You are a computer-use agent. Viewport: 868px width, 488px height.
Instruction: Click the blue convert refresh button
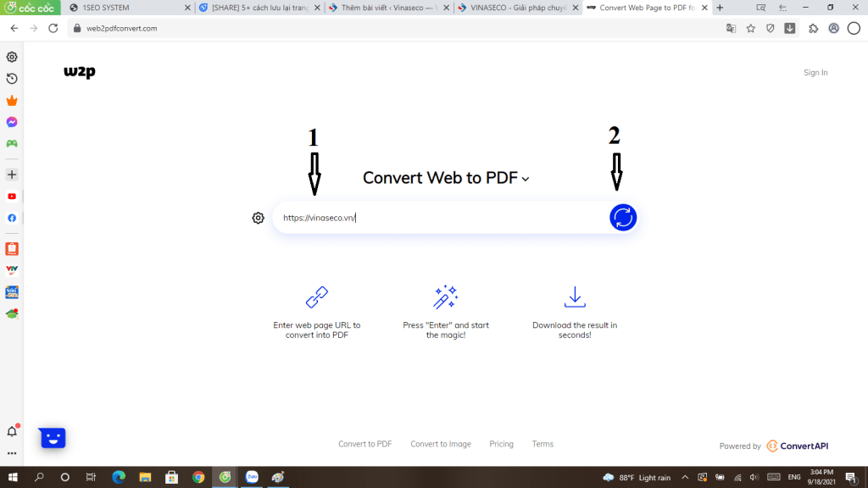pos(622,218)
